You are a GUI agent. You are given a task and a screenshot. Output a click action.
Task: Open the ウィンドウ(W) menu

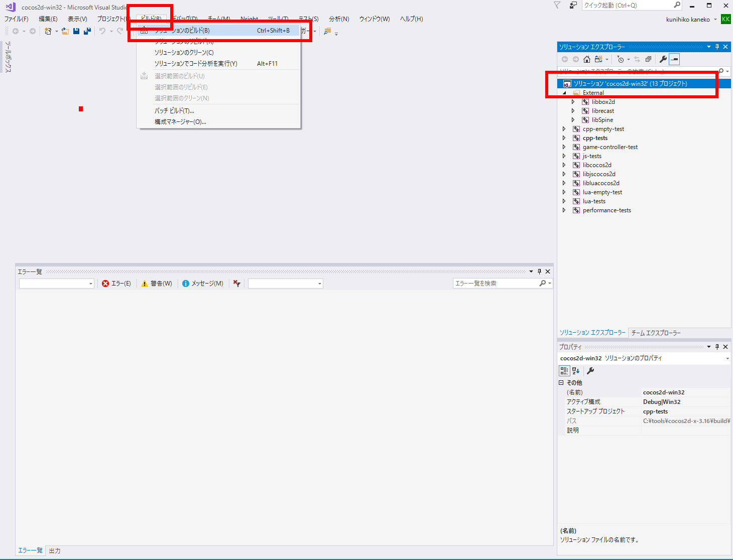375,19
